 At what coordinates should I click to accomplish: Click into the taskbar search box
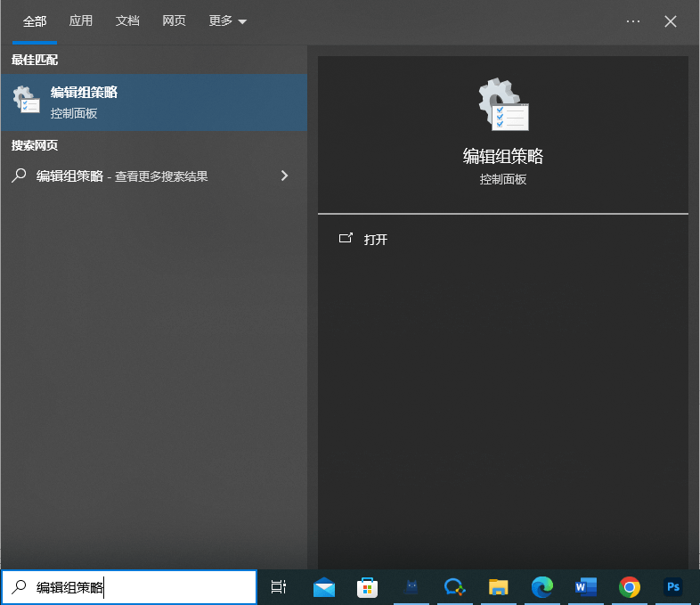129,586
